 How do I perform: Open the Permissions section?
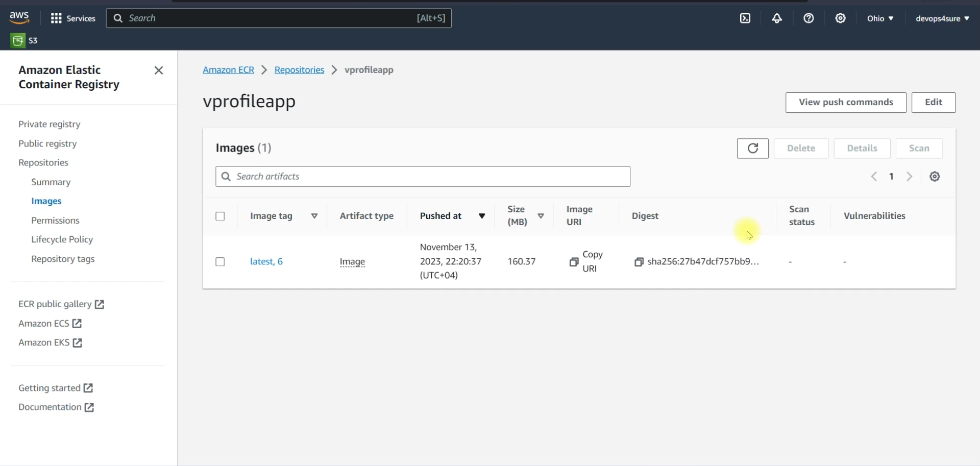tap(55, 220)
